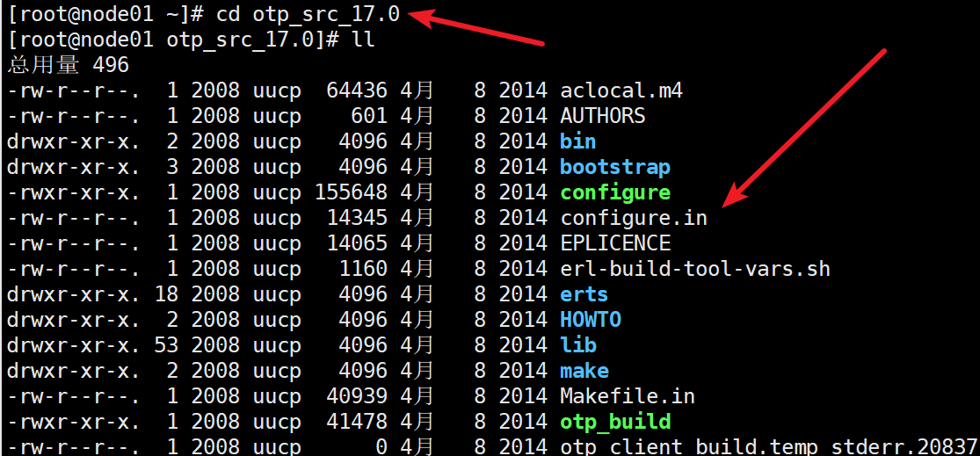Click the size 41478 of otp_build
This screenshot has height=456, width=980.
(x=357, y=422)
